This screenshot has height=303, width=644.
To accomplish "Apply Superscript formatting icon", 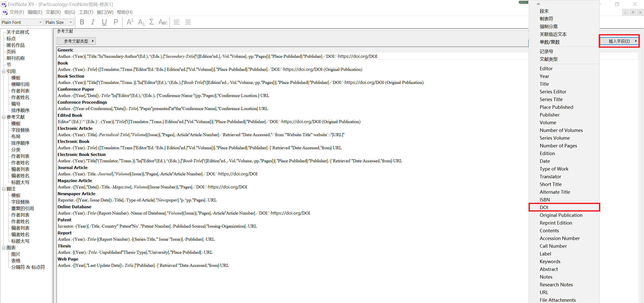I will click(x=130, y=22).
